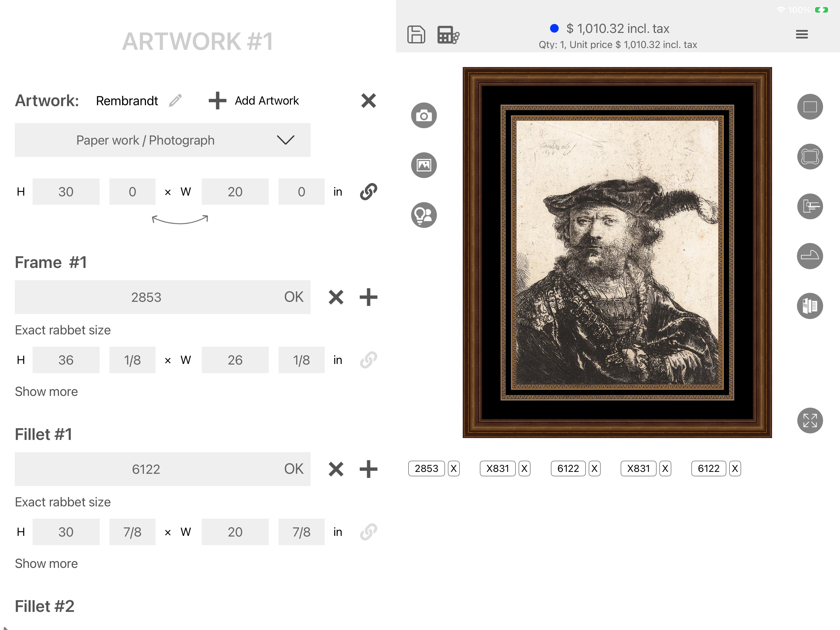Viewport: 840px width, 630px height.
Task: Tap the lightbulb and person suggestions icon
Action: 424,215
